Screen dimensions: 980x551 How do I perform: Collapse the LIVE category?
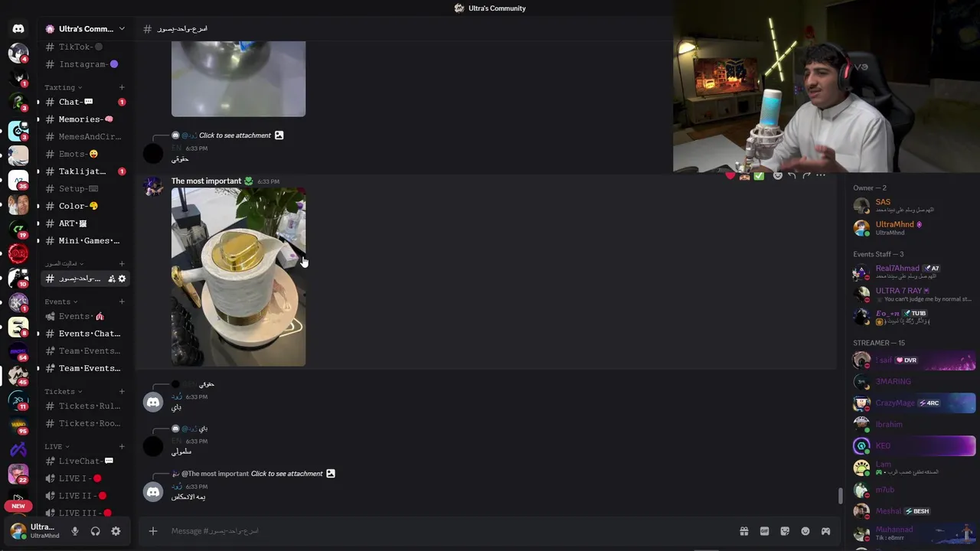click(57, 446)
